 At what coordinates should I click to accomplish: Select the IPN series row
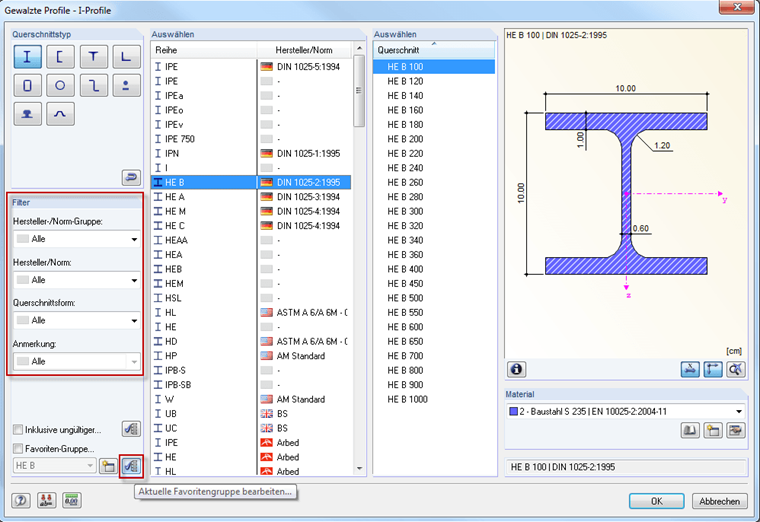tap(251, 154)
